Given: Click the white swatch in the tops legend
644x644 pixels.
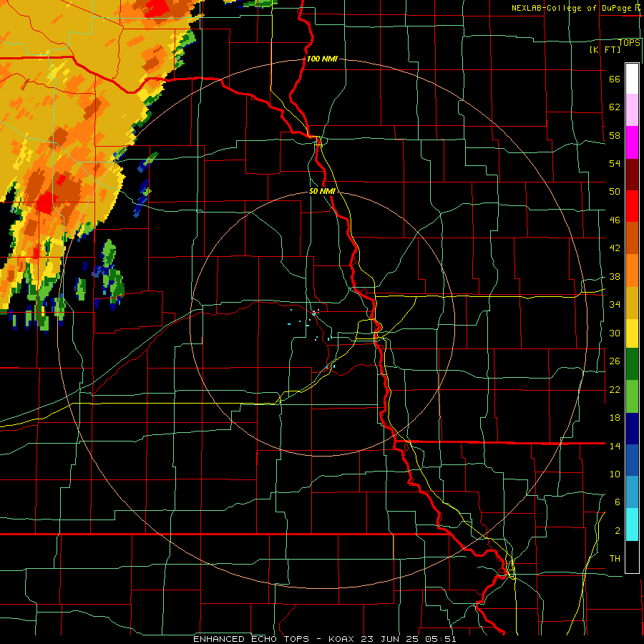Looking at the screenshot, I should tap(632, 79).
